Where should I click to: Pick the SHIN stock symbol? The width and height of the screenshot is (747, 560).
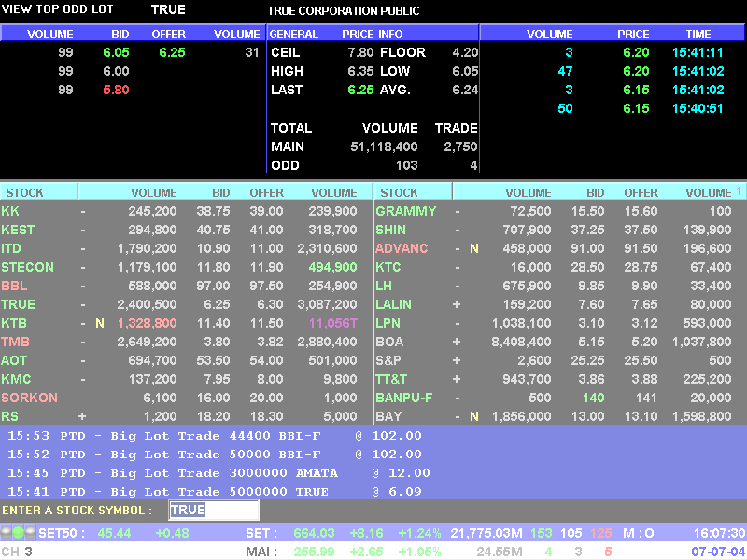tap(390, 230)
